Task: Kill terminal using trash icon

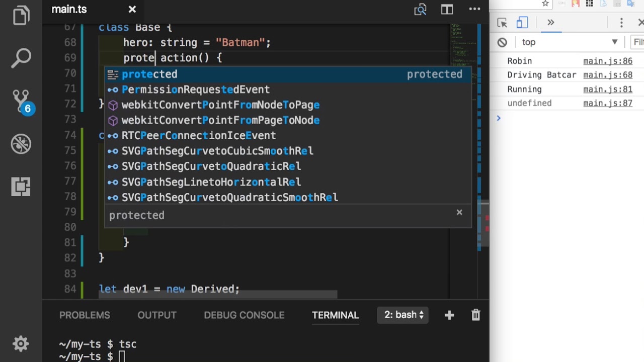Action: tap(475, 315)
